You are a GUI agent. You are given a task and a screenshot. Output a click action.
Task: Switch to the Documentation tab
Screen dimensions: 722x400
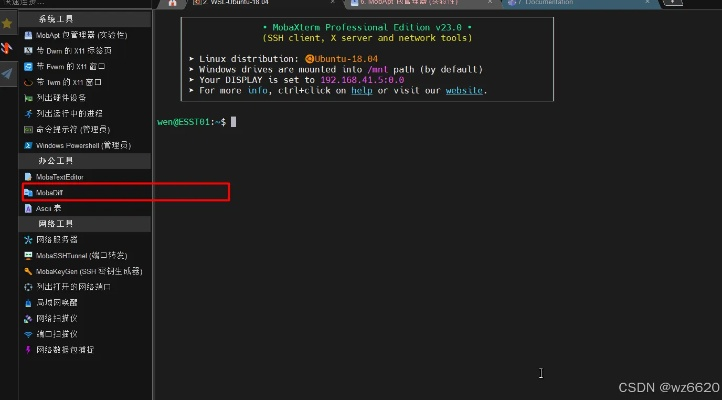[x=551, y=3]
